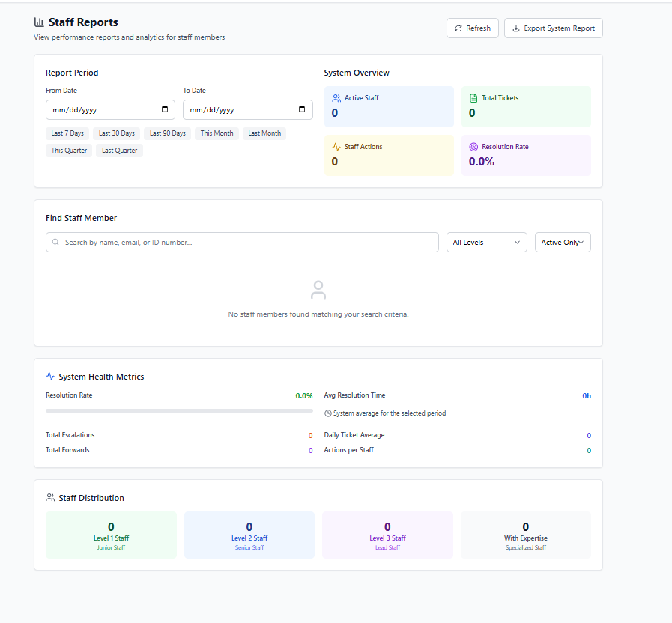The image size is (672, 623).
Task: Click the search magnifier icon
Action: tap(55, 242)
